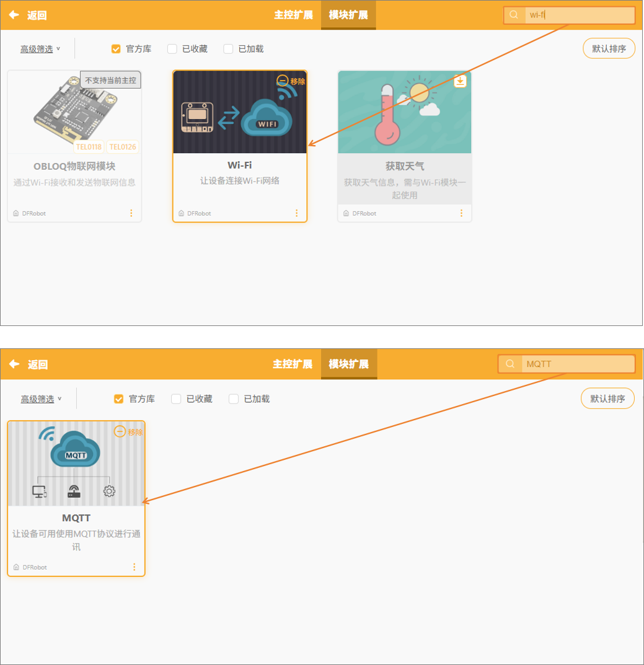The image size is (644, 665).
Task: Open the 默认排序 sort menu in the top panel
Action: click(609, 48)
